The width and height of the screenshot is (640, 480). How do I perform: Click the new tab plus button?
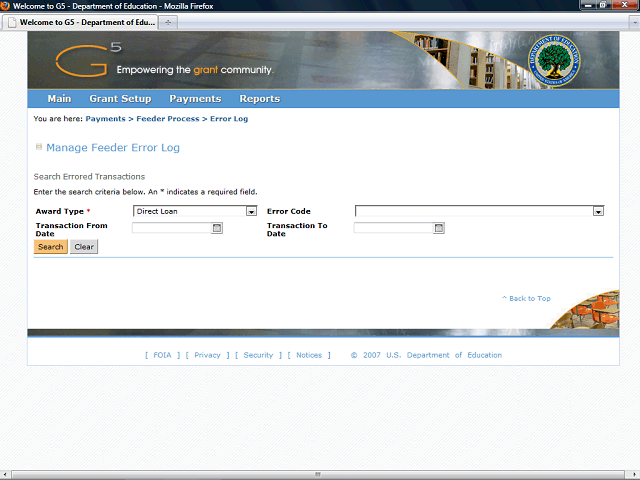tap(168, 22)
